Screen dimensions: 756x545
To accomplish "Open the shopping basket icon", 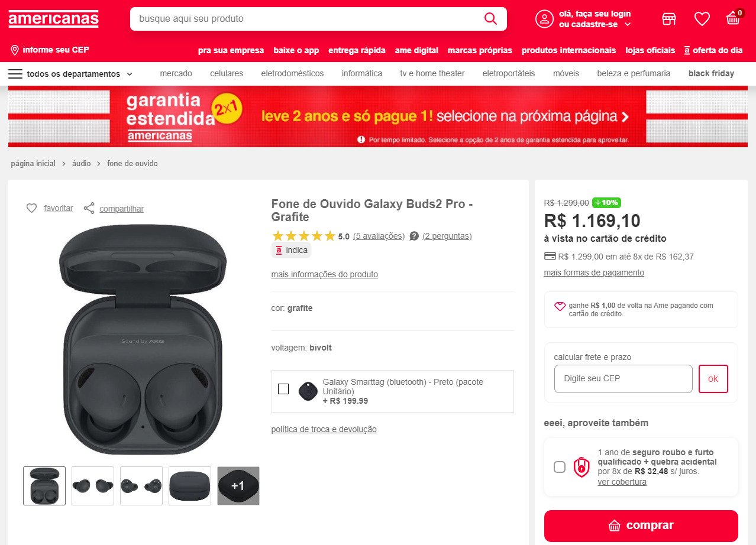I will (x=733, y=18).
